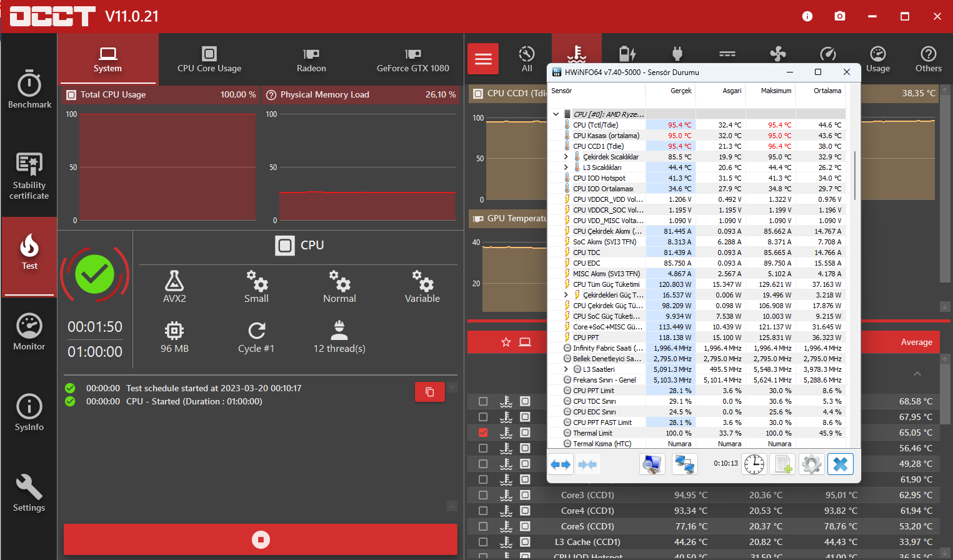This screenshot has height=560, width=953.
Task: Click the Maksimum column header in HWiNFO
Action: coord(776,91)
